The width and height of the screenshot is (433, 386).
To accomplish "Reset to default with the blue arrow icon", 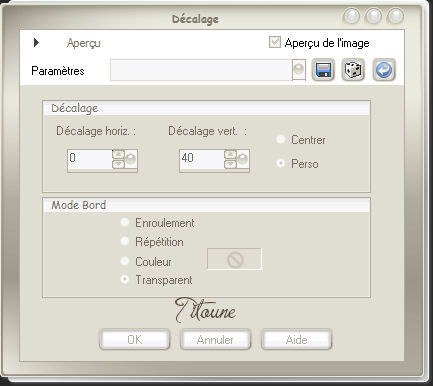I will pyautogui.click(x=384, y=70).
